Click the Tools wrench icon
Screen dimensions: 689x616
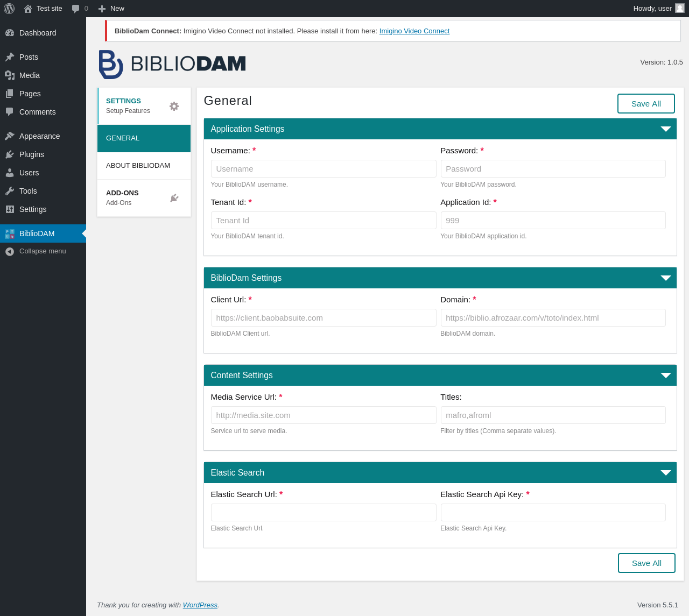pos(10,191)
